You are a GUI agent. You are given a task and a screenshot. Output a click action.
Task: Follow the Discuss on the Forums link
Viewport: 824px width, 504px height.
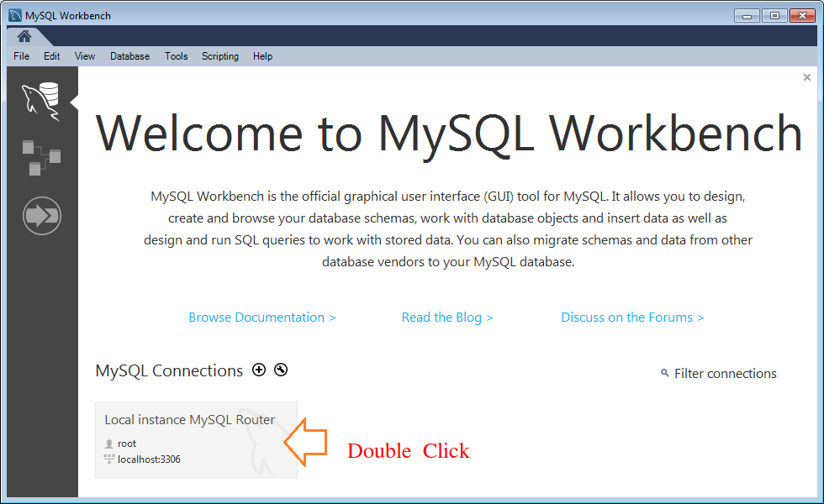coord(632,318)
